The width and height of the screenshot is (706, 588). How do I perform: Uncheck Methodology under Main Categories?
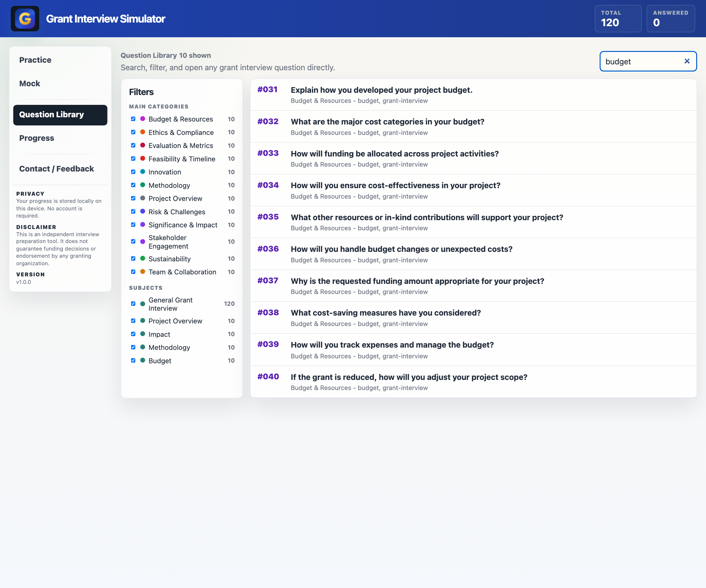[x=133, y=185]
